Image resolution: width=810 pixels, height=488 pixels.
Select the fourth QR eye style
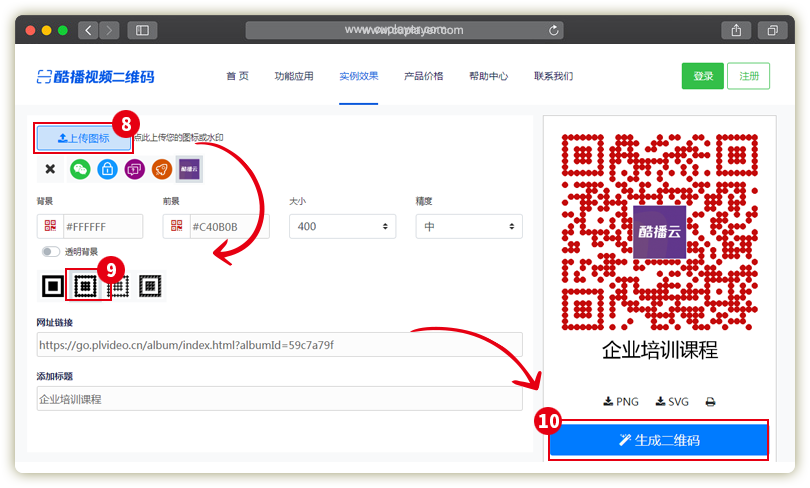click(x=150, y=286)
